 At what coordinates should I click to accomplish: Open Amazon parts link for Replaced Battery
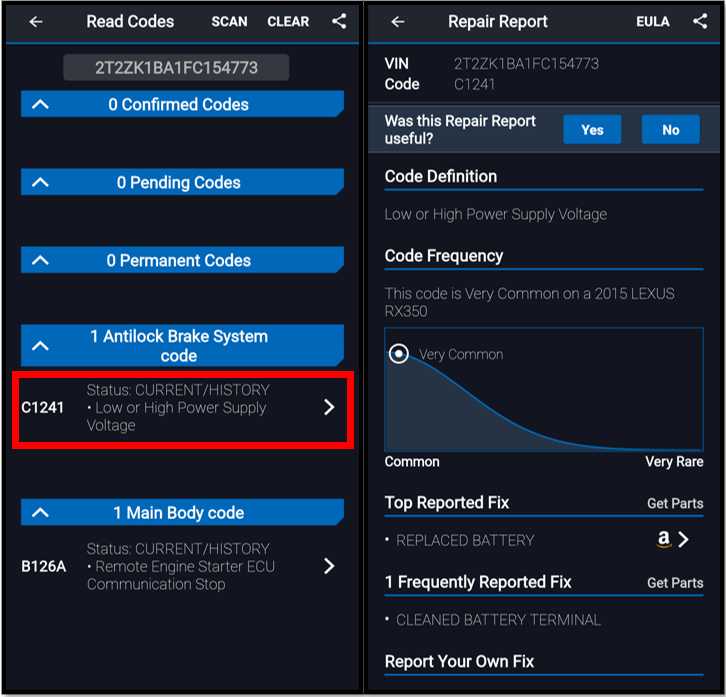click(663, 539)
